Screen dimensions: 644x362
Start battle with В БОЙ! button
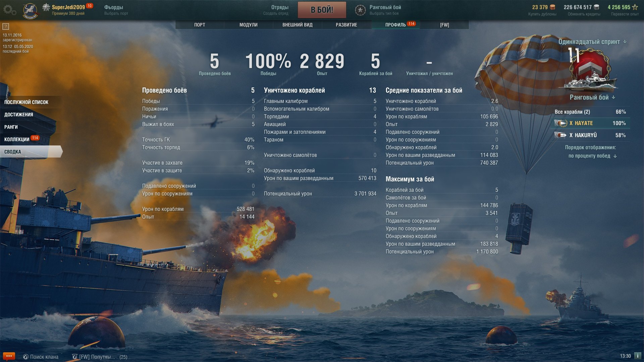click(x=322, y=10)
